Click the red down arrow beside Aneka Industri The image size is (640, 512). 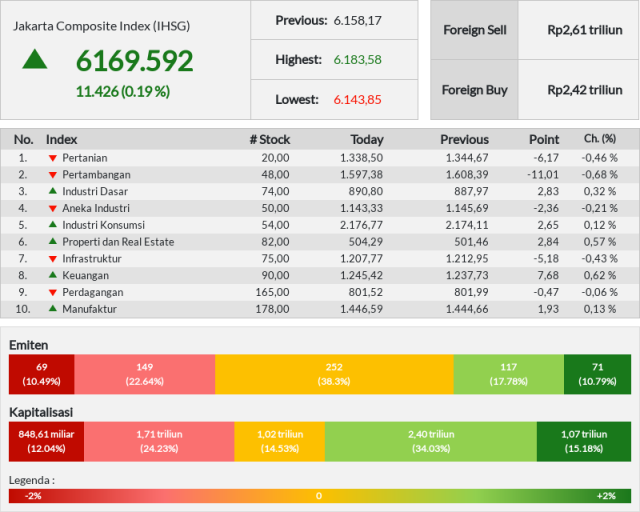click(x=53, y=208)
